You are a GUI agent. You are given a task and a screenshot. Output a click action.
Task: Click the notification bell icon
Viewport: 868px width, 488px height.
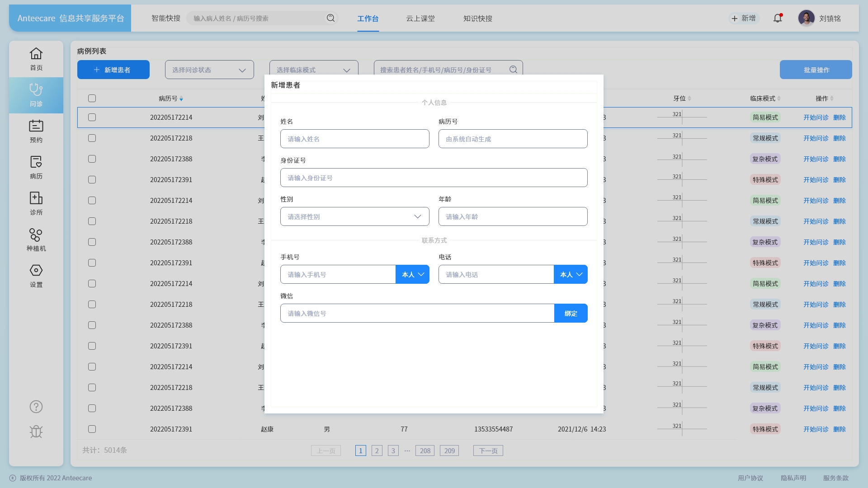pos(778,19)
